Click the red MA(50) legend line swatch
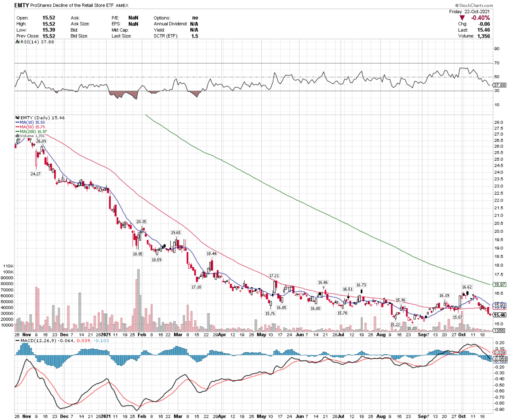 point(17,127)
